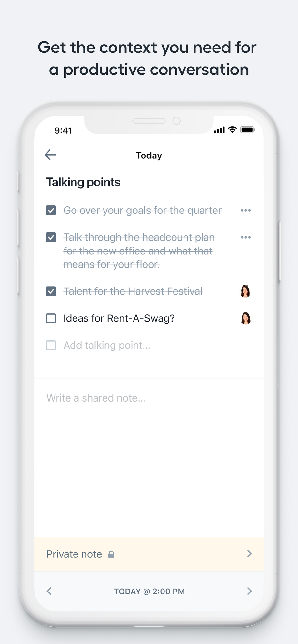Image resolution: width=298 pixels, height=644 pixels.
Task: Tap the battery status icon
Action: click(x=248, y=130)
